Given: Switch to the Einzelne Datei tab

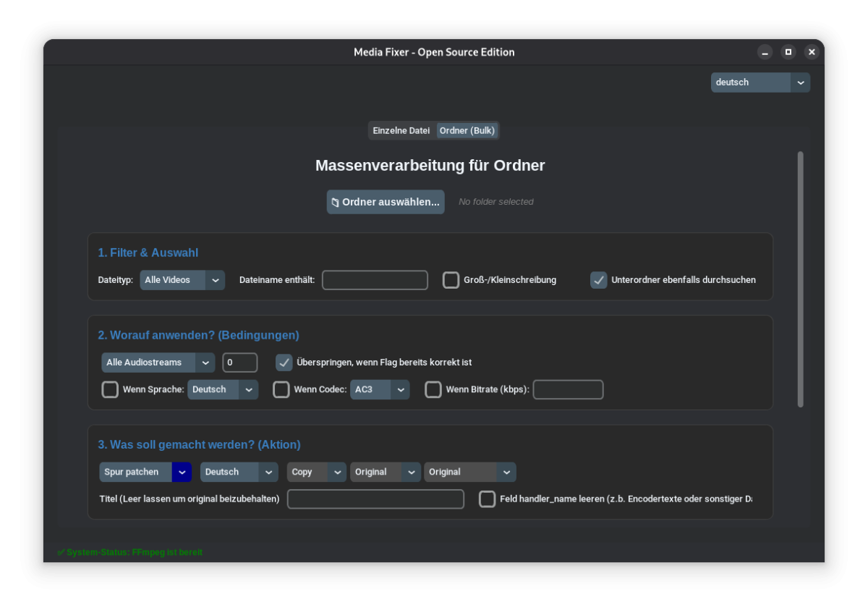Looking at the screenshot, I should [401, 131].
